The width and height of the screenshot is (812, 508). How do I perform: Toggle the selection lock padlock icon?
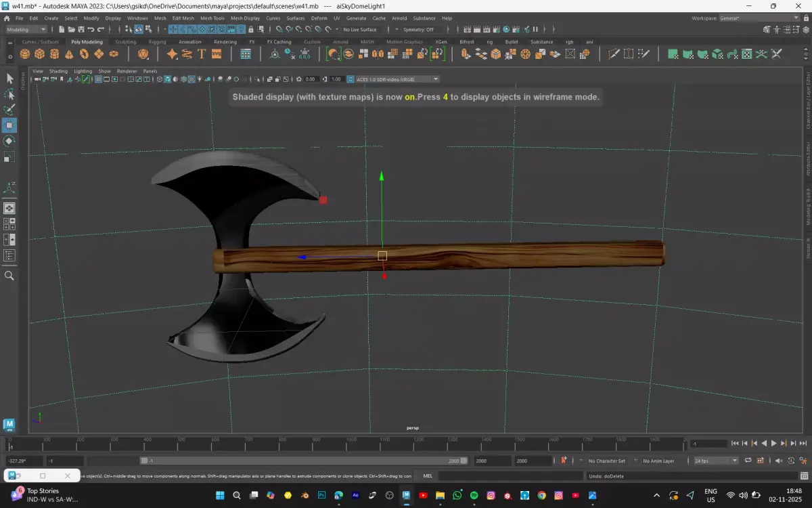250,29
